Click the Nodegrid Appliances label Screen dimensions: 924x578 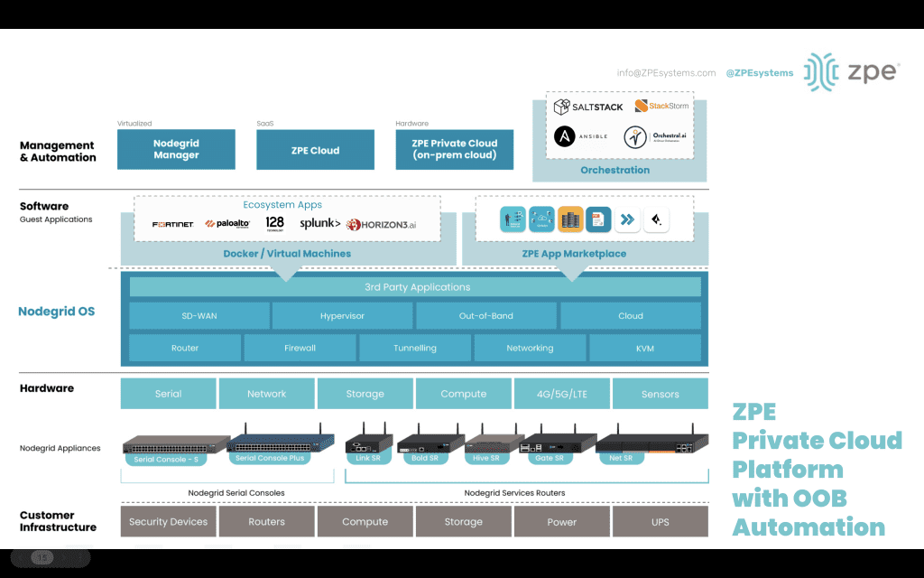[x=60, y=448]
